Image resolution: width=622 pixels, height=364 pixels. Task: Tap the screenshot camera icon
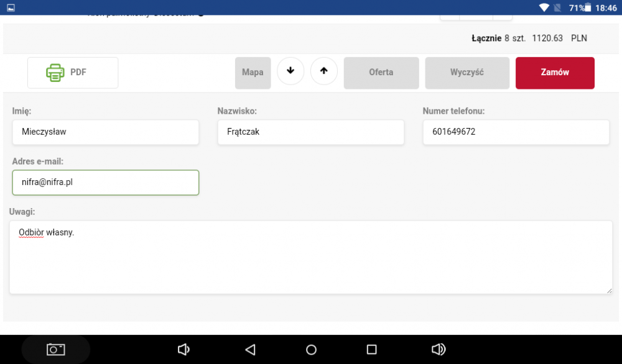(55, 350)
